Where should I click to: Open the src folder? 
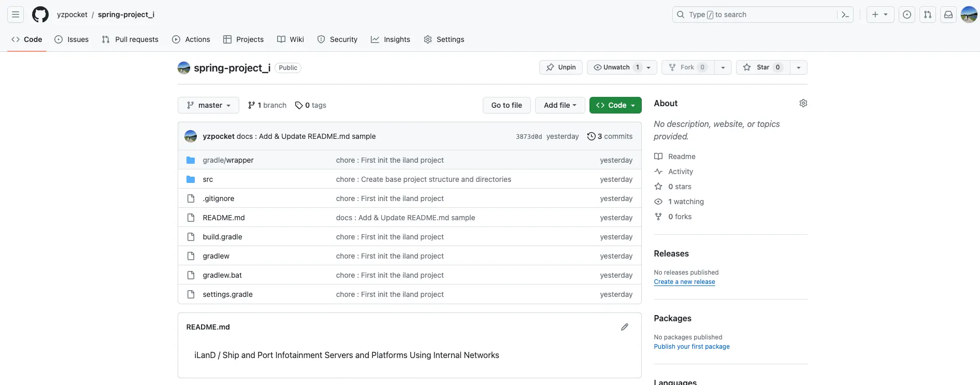pyautogui.click(x=208, y=179)
